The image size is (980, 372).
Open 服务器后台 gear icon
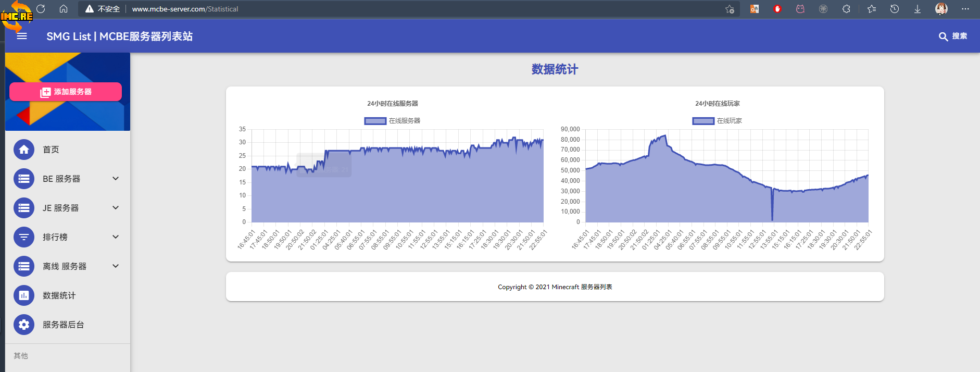click(x=24, y=325)
